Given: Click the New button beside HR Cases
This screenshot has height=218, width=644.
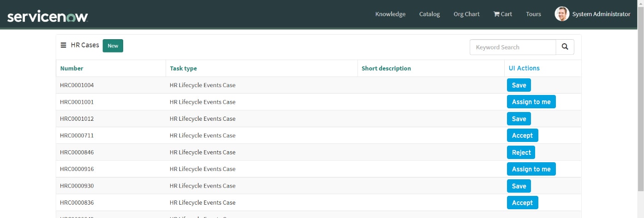Looking at the screenshot, I should pyautogui.click(x=113, y=46).
